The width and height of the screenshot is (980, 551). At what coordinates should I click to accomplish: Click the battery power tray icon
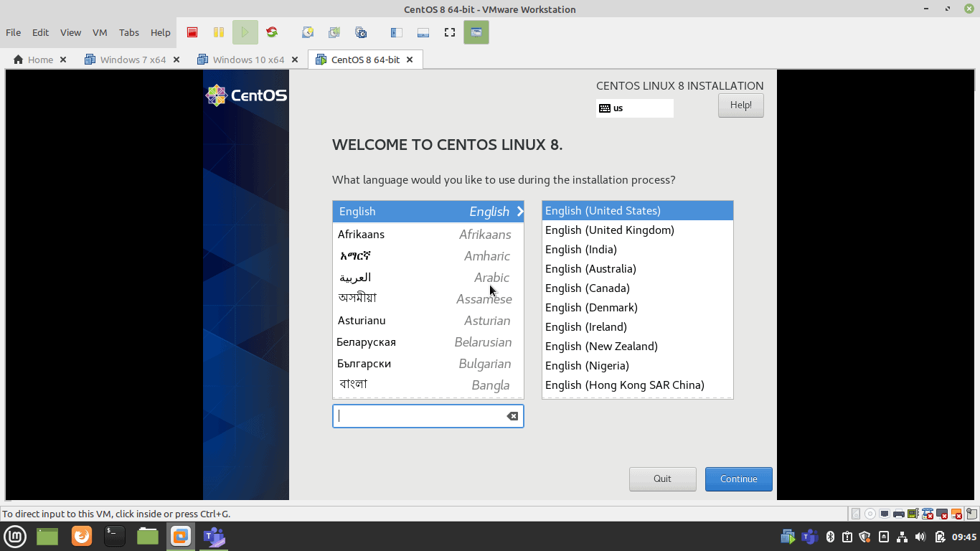pyautogui.click(x=940, y=537)
